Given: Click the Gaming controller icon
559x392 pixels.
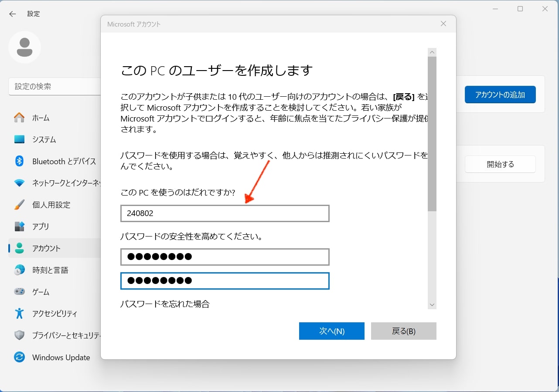Looking at the screenshot, I should coord(19,292).
